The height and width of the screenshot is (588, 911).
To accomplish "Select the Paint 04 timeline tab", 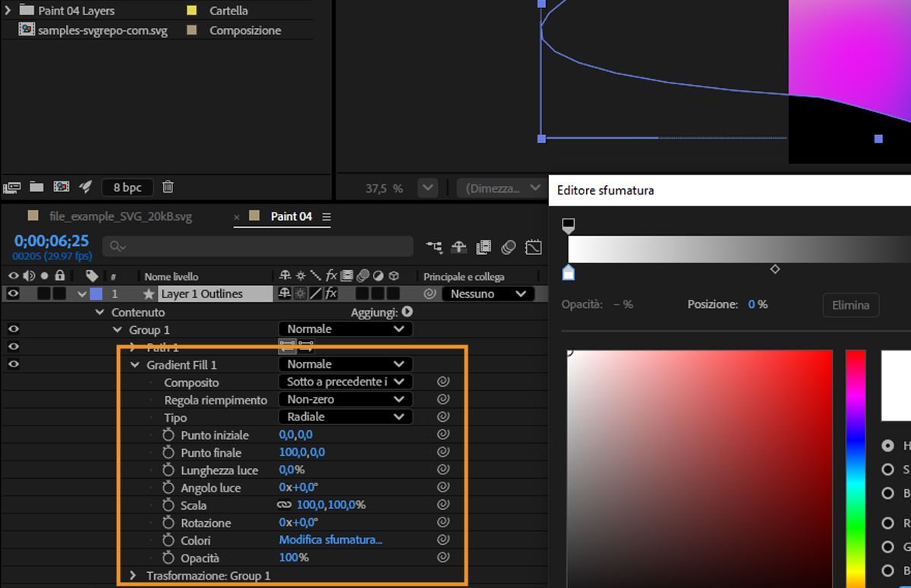I will click(x=292, y=216).
